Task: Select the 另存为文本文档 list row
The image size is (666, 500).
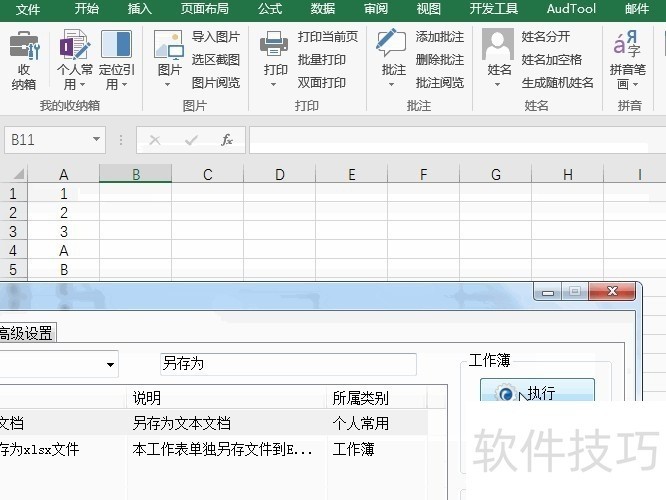Action: click(x=213, y=423)
